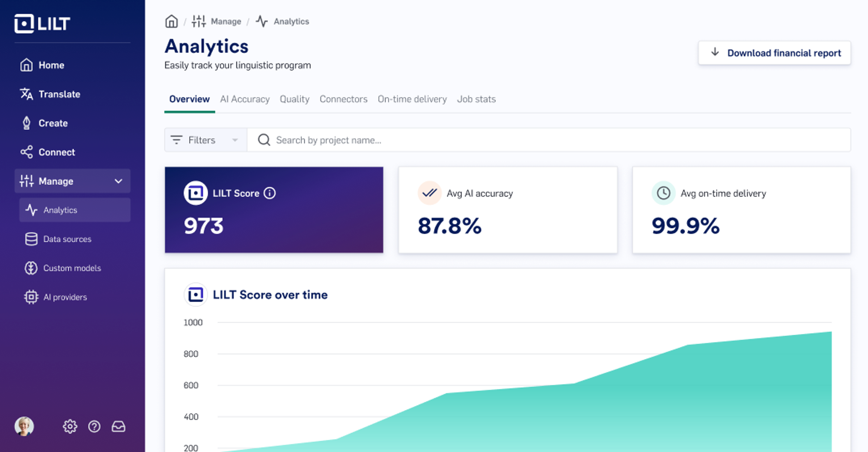Click the Analytics page heading

pyautogui.click(x=207, y=46)
